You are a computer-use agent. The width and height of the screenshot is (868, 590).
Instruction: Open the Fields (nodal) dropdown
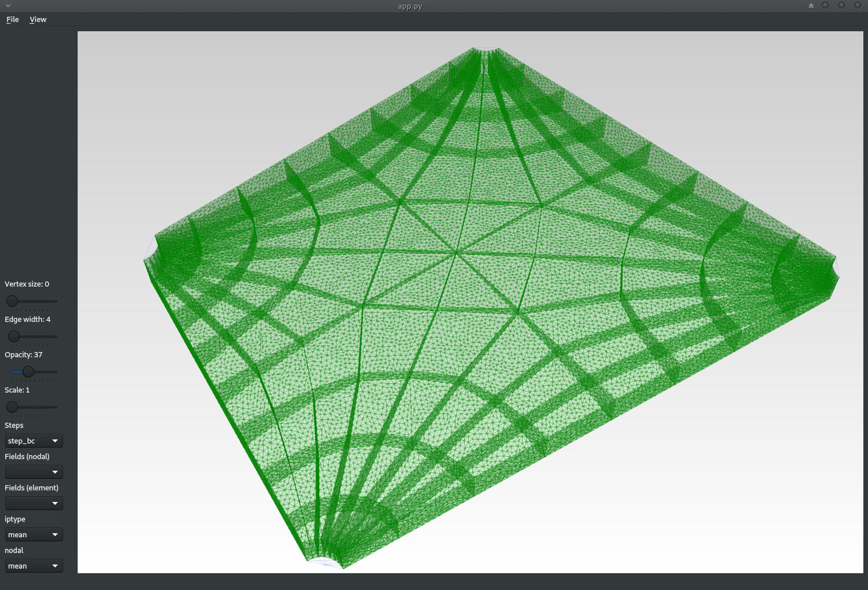(x=34, y=472)
